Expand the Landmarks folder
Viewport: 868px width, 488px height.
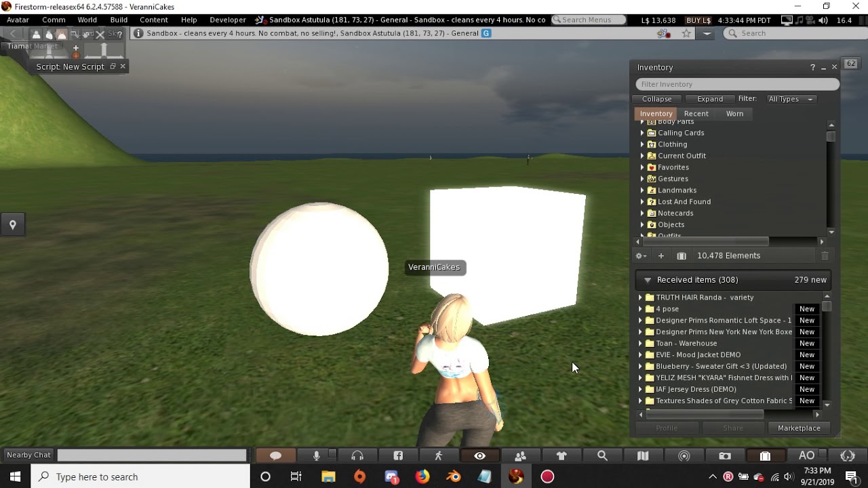642,190
